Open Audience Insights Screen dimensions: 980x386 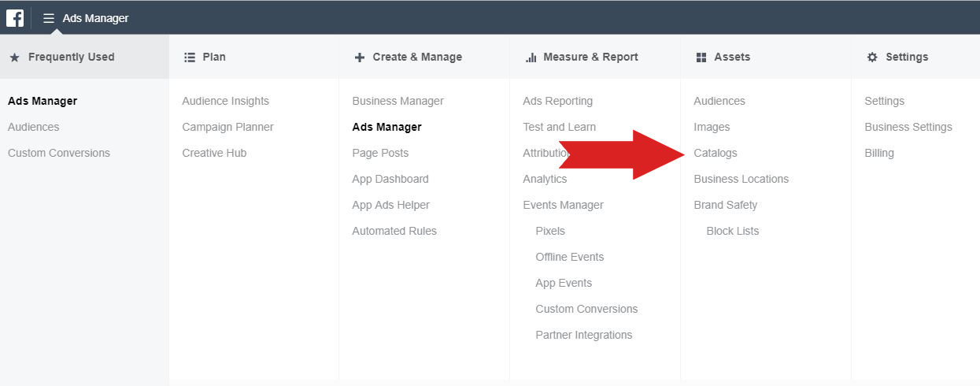[226, 101]
